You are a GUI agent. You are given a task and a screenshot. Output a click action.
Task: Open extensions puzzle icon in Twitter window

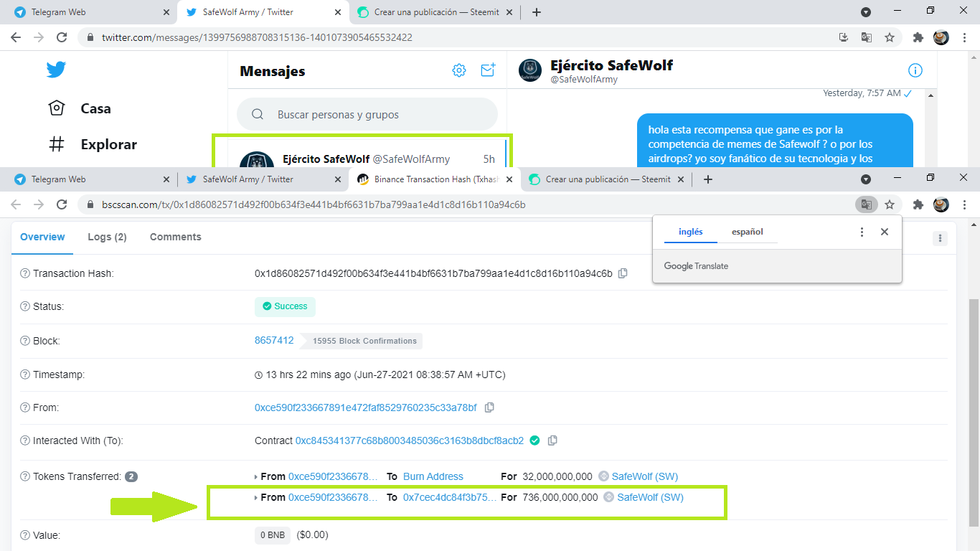tap(918, 37)
